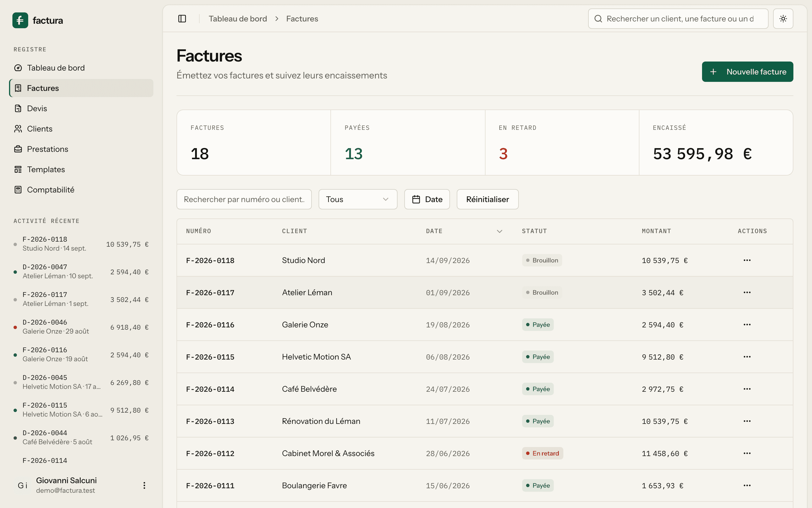This screenshot has width=812, height=508.
Task: Sort by the Date column chevron
Action: pos(499,231)
